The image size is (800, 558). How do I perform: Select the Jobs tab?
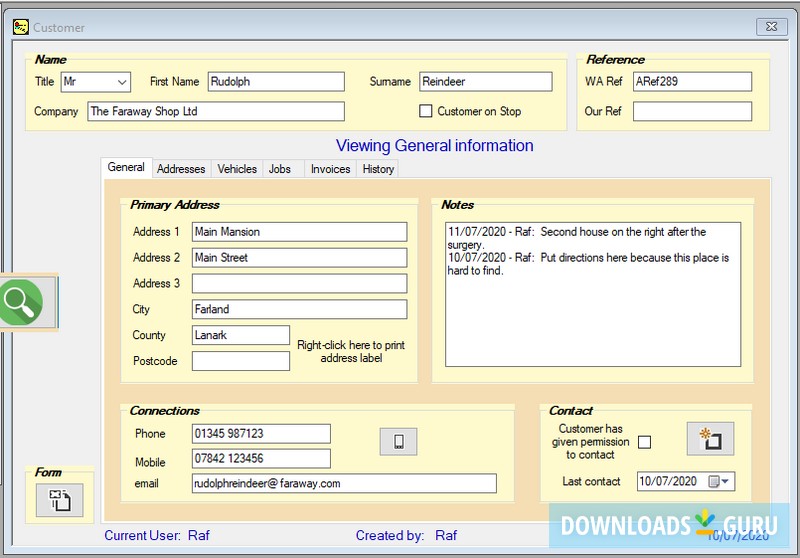[280, 169]
